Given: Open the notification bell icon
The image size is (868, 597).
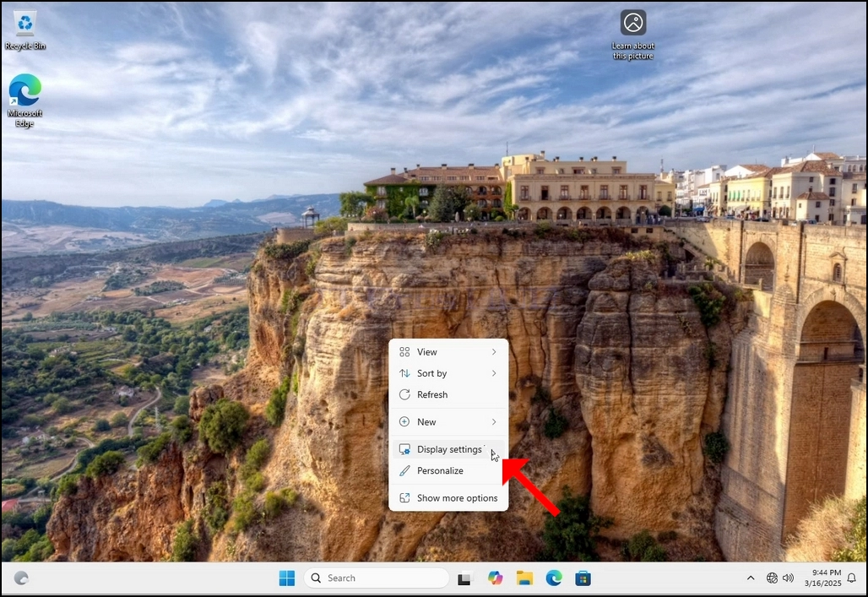Looking at the screenshot, I should click(853, 578).
